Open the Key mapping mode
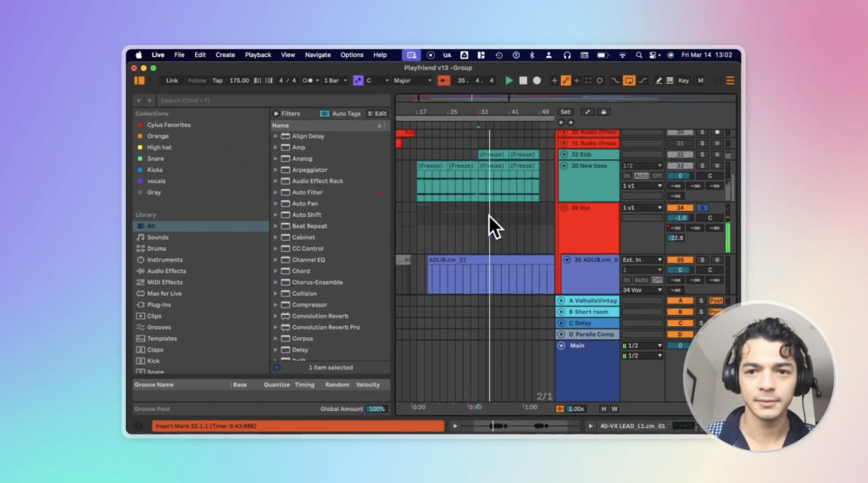868x483 pixels. coord(684,80)
